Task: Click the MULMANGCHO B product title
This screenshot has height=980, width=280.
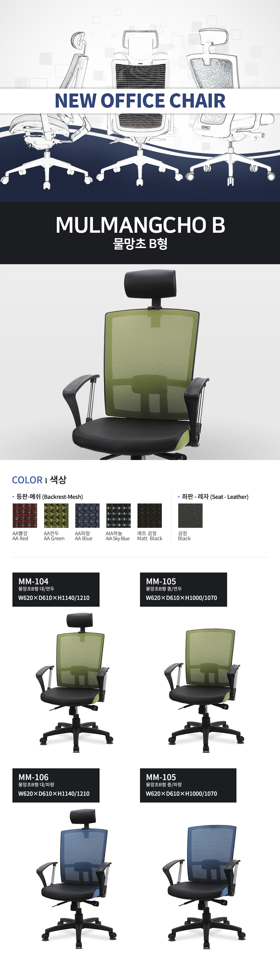Action: pyautogui.click(x=140, y=224)
